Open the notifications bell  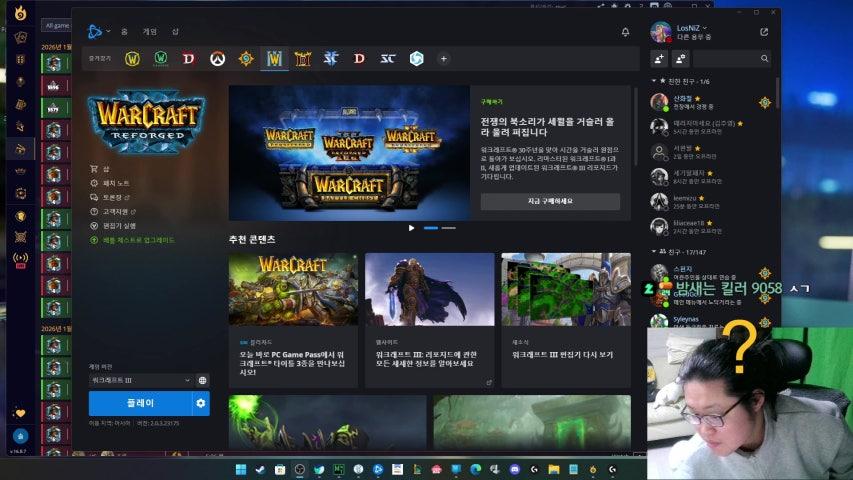click(x=626, y=32)
